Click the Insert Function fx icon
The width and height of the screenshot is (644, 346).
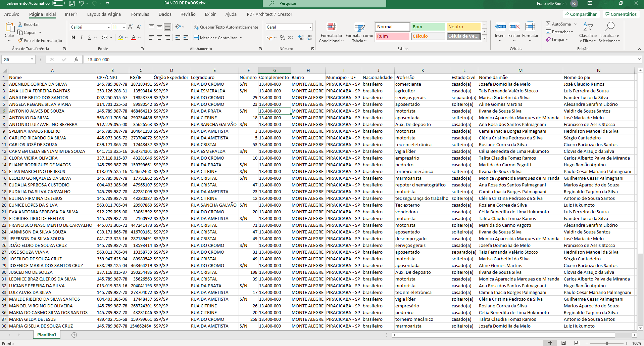76,59
